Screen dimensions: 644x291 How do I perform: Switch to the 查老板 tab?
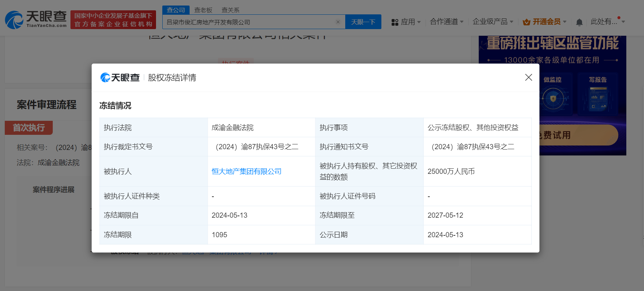(203, 10)
